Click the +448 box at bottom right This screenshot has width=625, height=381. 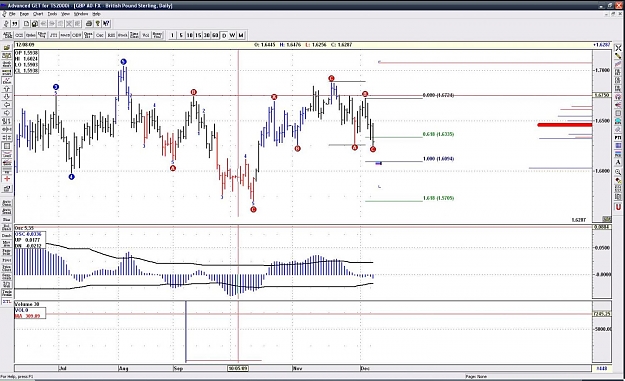tap(601, 368)
